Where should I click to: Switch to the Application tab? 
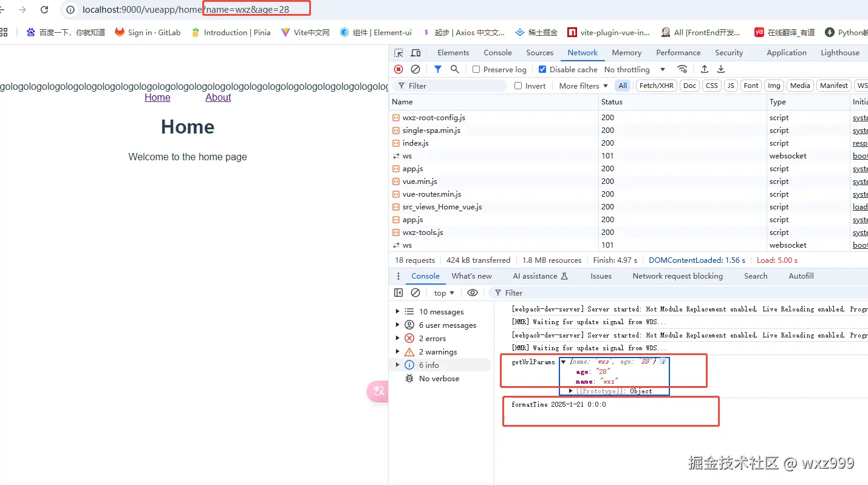point(786,53)
